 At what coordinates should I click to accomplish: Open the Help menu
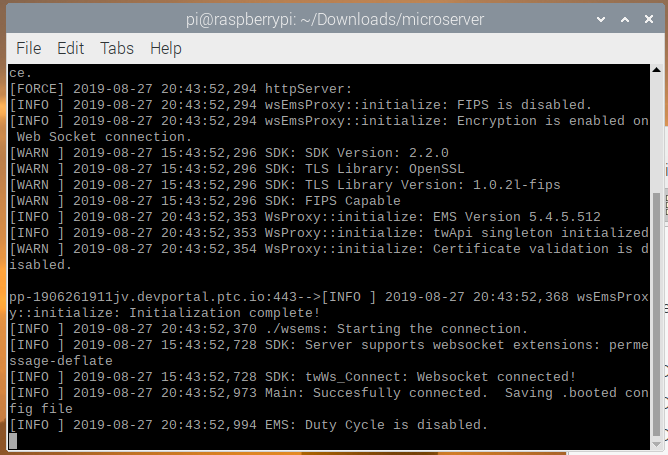pyautogui.click(x=165, y=48)
